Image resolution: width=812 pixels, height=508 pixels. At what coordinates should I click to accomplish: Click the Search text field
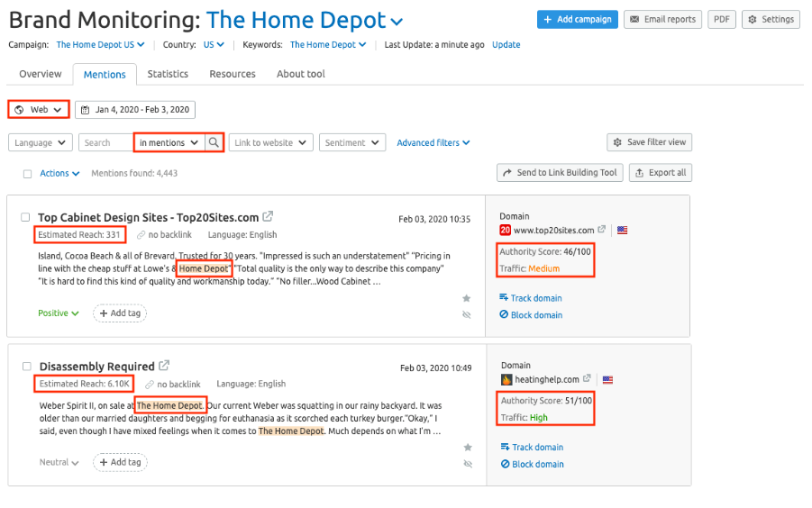pos(105,142)
